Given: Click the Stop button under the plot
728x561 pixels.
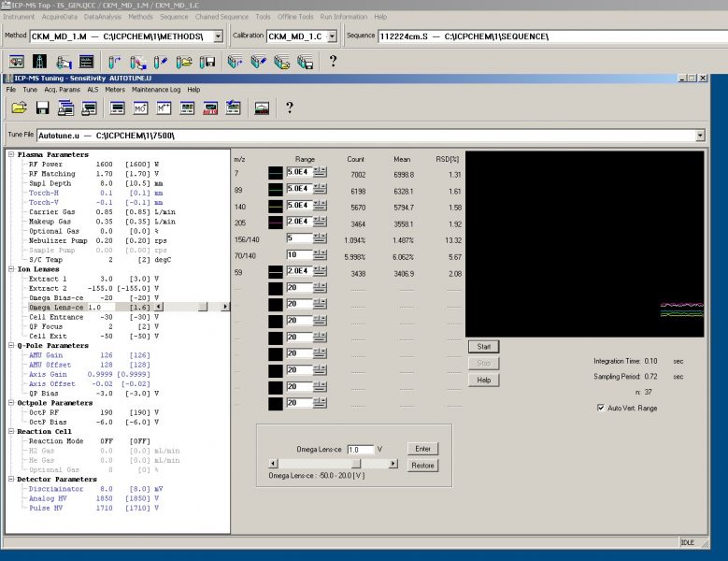Looking at the screenshot, I should point(484,363).
